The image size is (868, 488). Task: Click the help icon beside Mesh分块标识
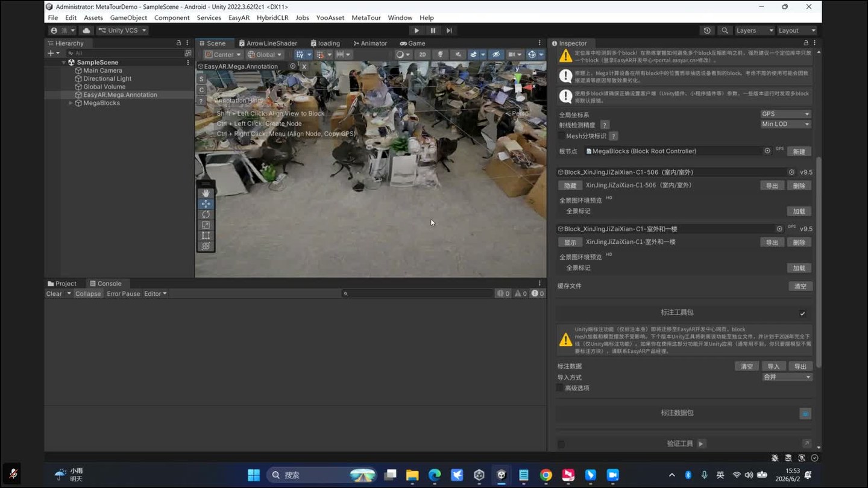click(613, 136)
